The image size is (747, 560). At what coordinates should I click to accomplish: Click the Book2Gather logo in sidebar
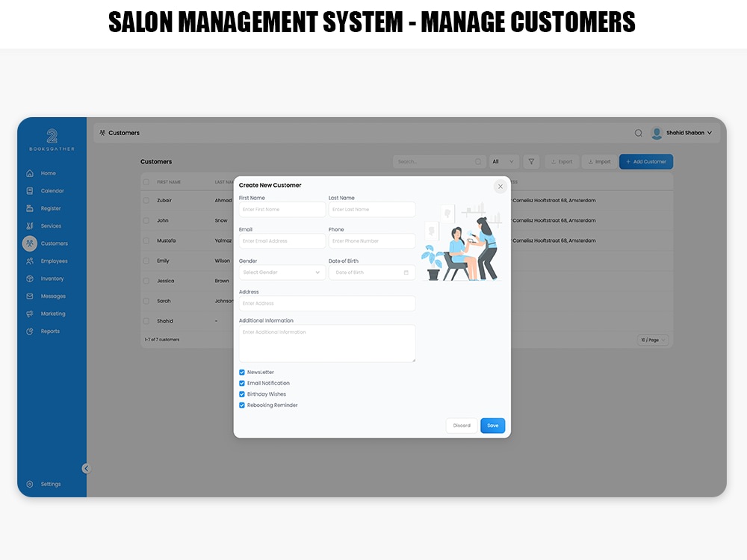(52, 140)
